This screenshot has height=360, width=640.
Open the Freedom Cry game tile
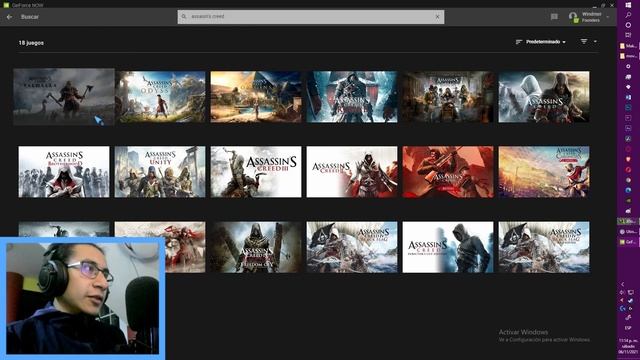click(x=256, y=247)
